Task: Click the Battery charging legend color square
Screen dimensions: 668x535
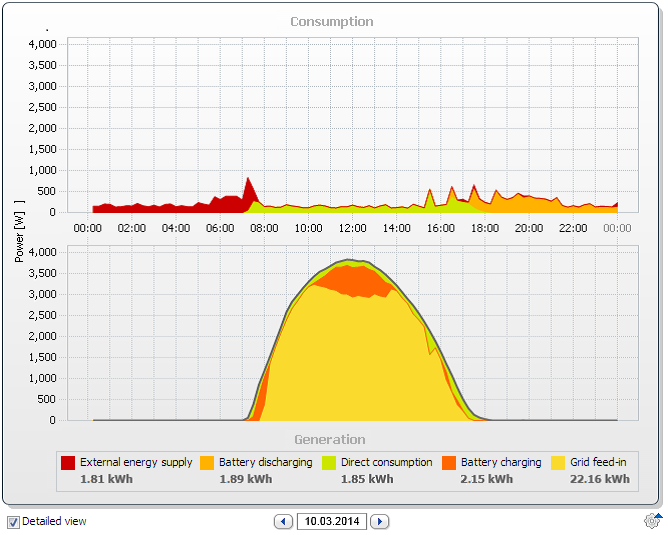Action: pyautogui.click(x=449, y=463)
